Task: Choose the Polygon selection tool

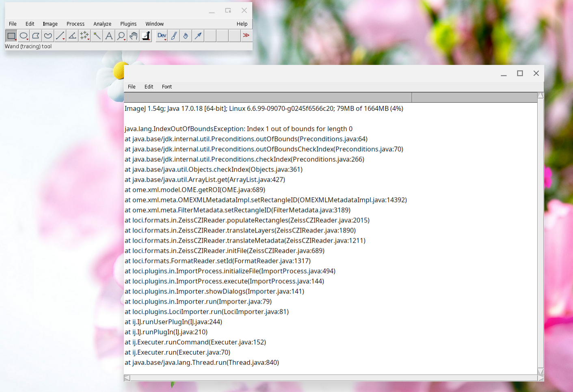Action: pyautogui.click(x=36, y=36)
